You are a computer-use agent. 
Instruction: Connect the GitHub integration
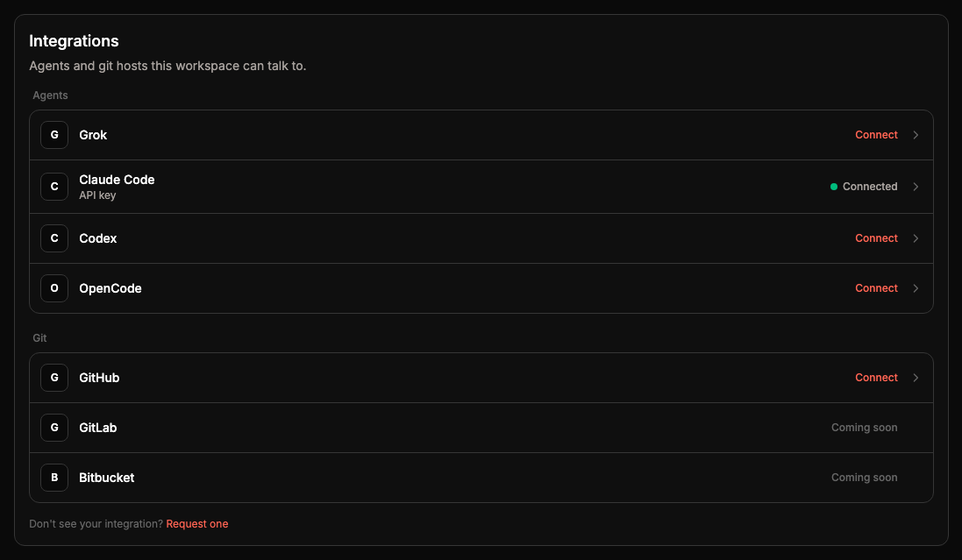(876, 378)
